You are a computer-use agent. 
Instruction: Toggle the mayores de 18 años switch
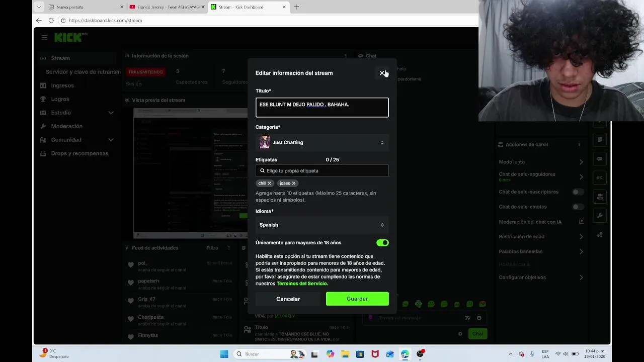click(382, 243)
